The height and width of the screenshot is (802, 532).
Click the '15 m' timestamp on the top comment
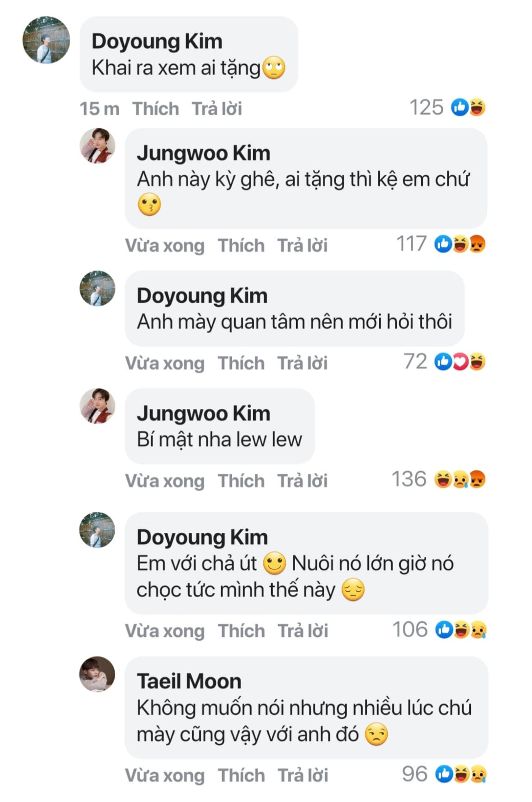(x=99, y=109)
